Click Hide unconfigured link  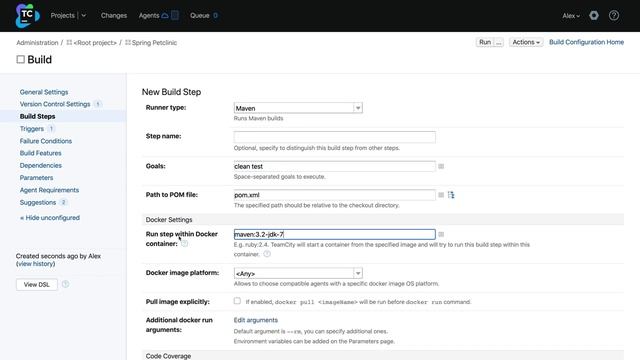pos(50,218)
